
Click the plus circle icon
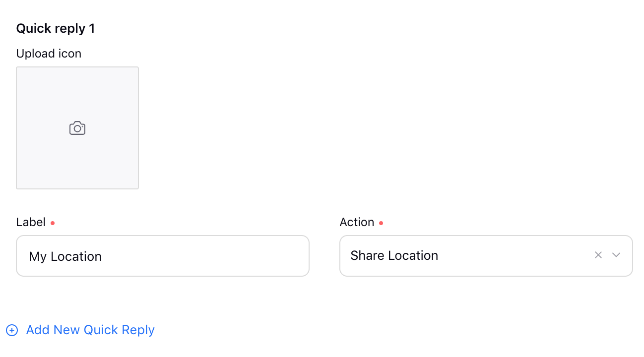click(x=12, y=330)
